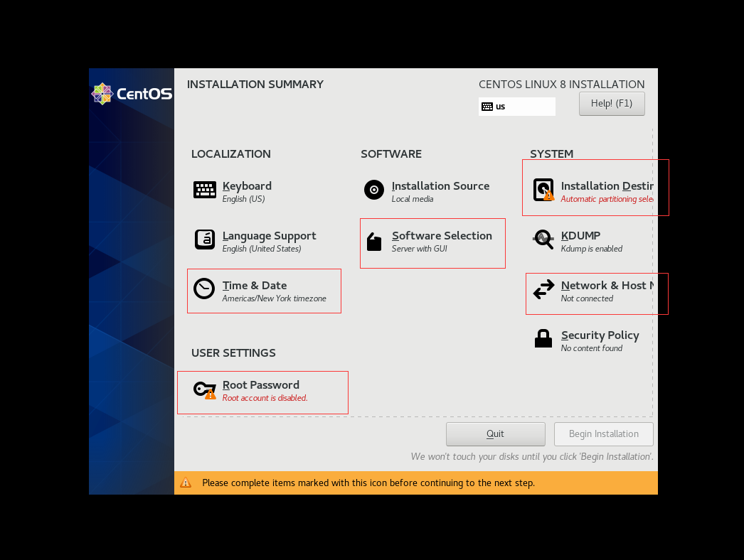The height and width of the screenshot is (560, 744).
Task: Open the Security Policy settings
Action: pos(587,340)
